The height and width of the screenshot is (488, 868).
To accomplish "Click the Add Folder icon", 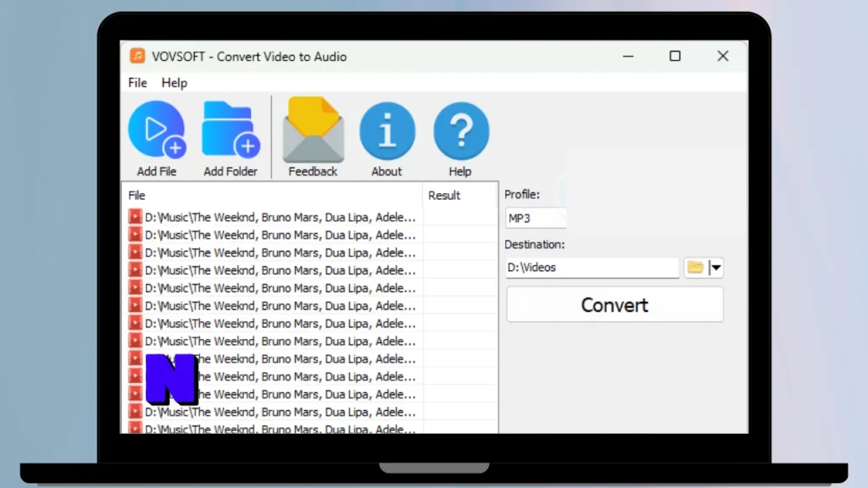I will [231, 130].
